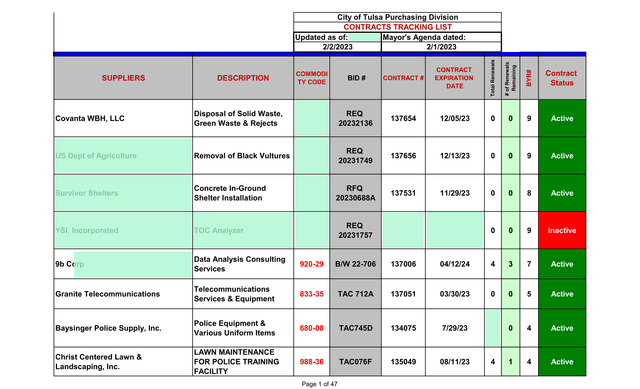This screenshot has height=389, width=640.
Task: Click Active status for Christ Centered Lawn row
Action: tap(562, 362)
